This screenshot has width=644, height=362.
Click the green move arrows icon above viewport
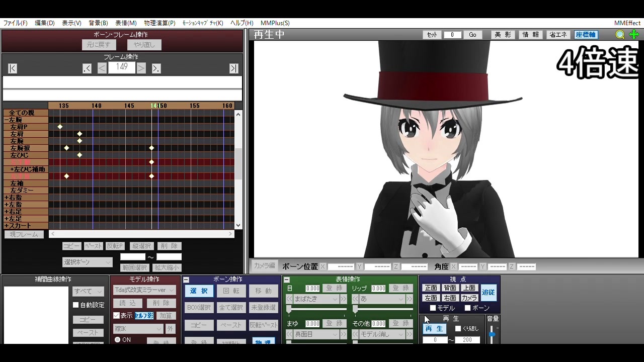pos(634,34)
